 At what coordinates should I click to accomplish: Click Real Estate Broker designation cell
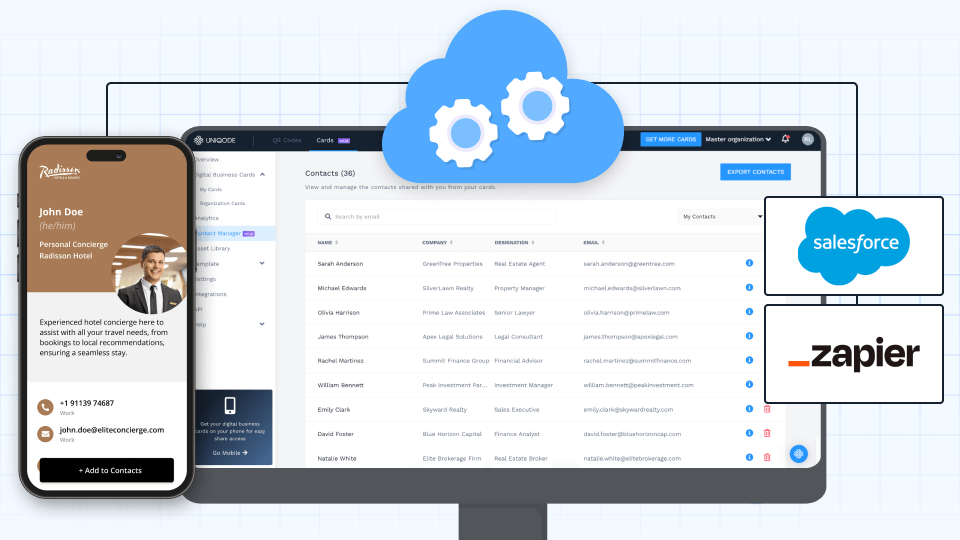(x=520, y=458)
